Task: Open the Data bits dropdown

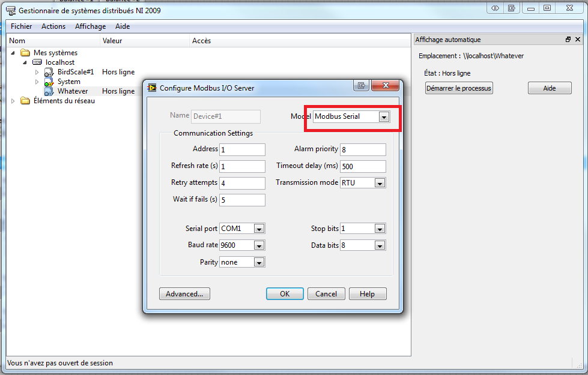Action: click(380, 246)
